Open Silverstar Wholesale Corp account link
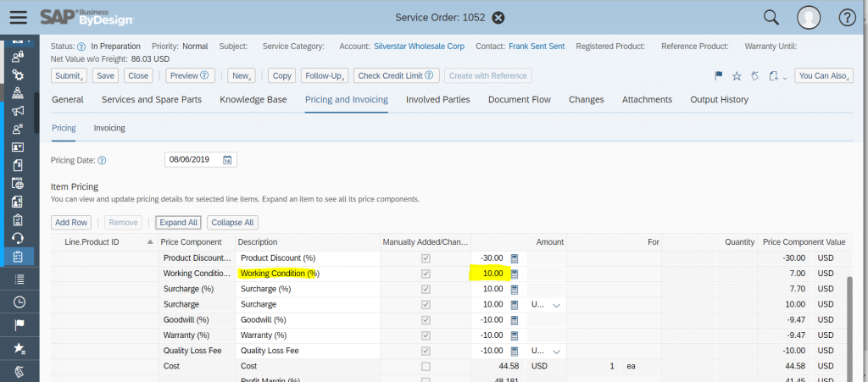The image size is (868, 382). point(419,47)
